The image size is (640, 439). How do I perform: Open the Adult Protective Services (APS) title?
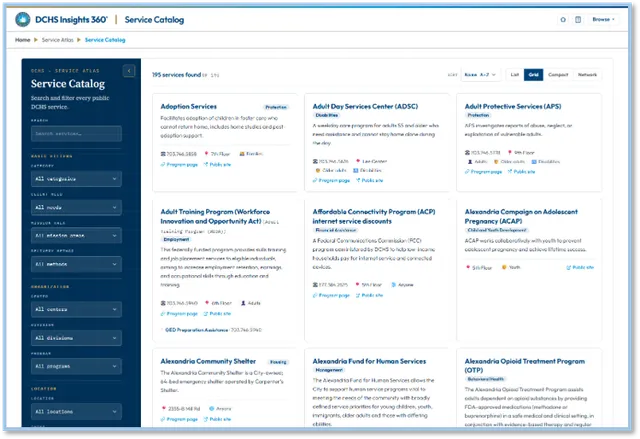point(513,106)
